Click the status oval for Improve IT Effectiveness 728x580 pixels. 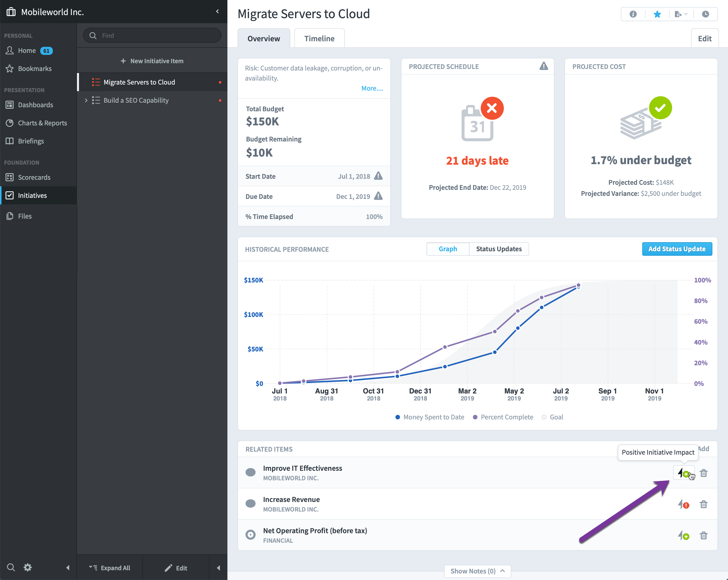click(251, 472)
